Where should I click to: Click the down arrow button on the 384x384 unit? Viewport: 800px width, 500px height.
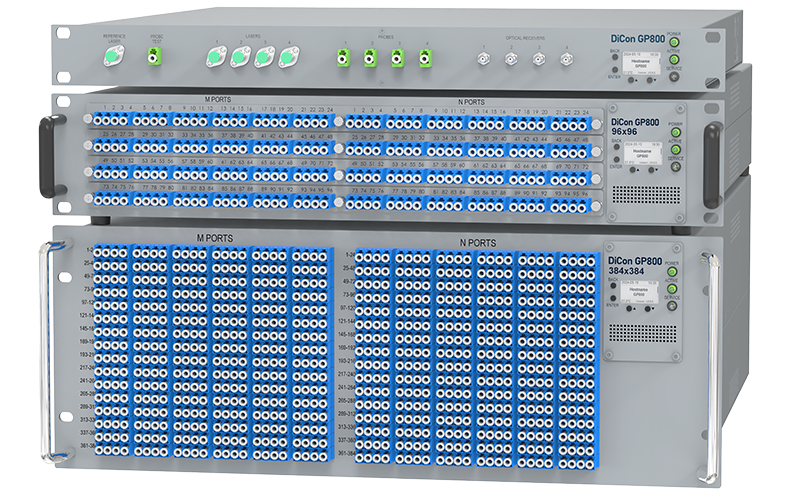click(x=647, y=309)
